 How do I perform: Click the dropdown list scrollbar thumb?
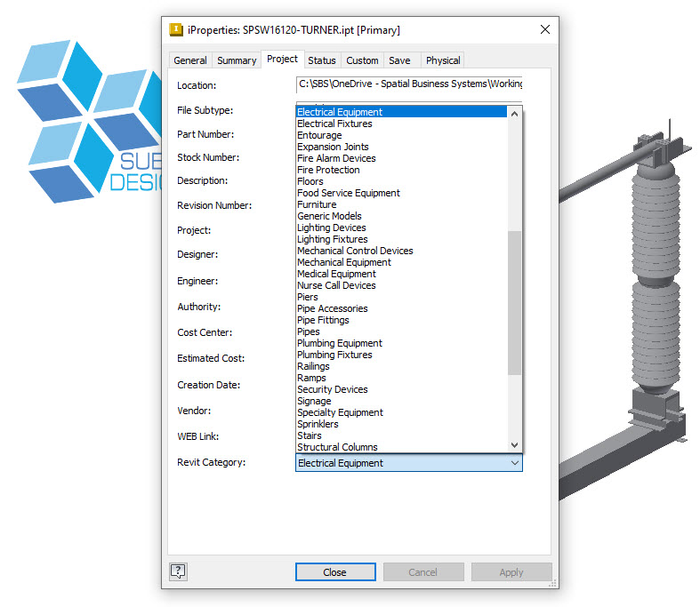(514, 302)
